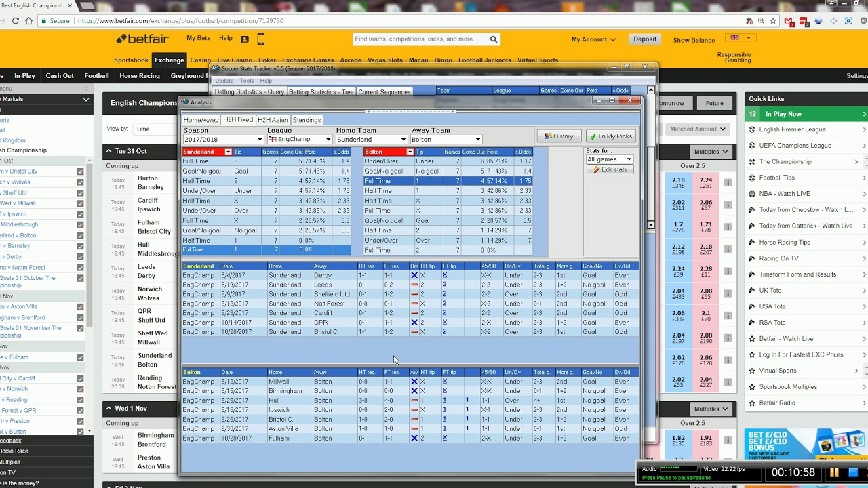Click the red minus in Sunderland v Leeds row

tap(414, 285)
